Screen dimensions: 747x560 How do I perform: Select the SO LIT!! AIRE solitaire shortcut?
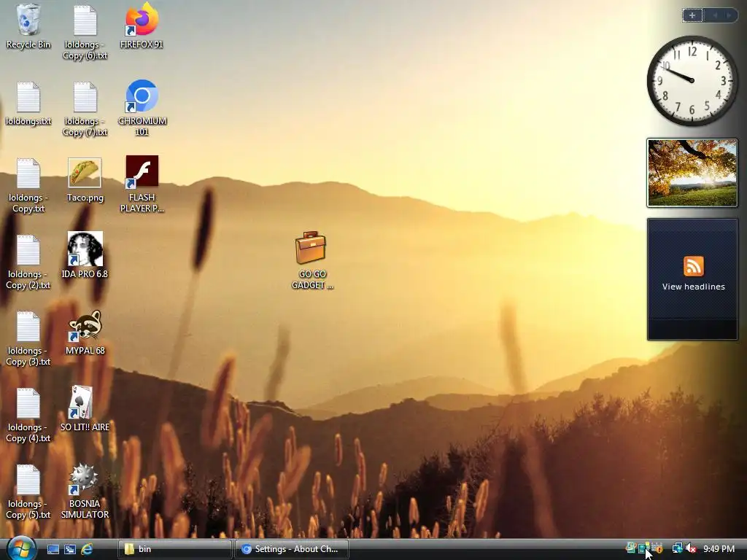tap(85, 409)
